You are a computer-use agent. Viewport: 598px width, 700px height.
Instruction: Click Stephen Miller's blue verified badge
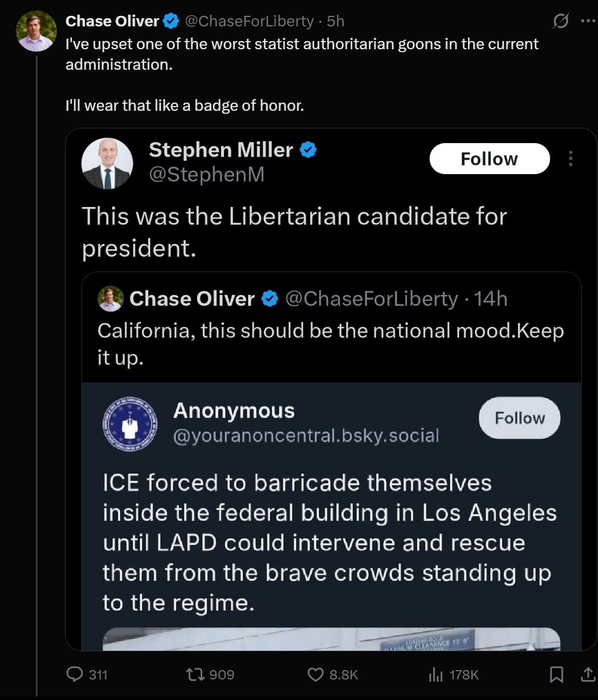coord(308,150)
